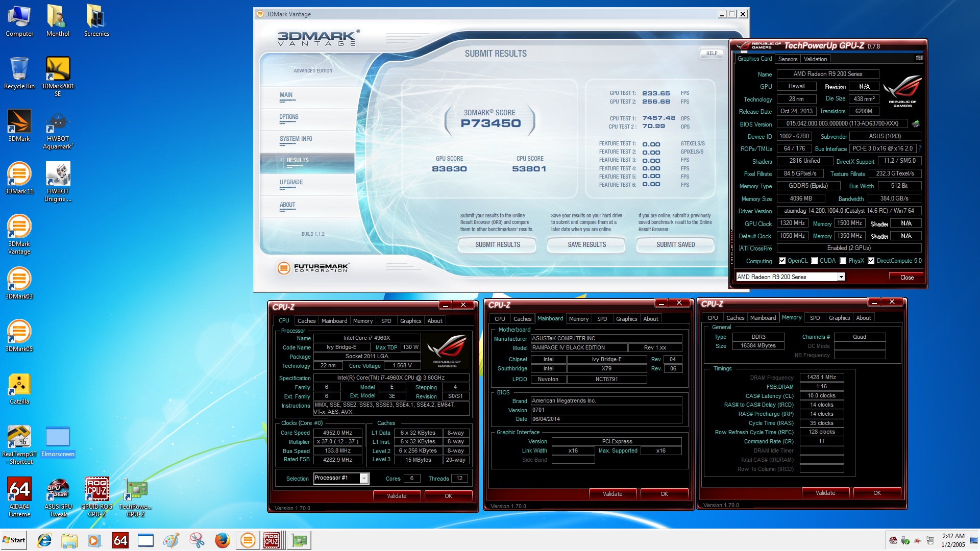980x551 pixels.
Task: Launch the TechPowerUp GPU-Z desktop shortcut
Action: click(x=135, y=497)
